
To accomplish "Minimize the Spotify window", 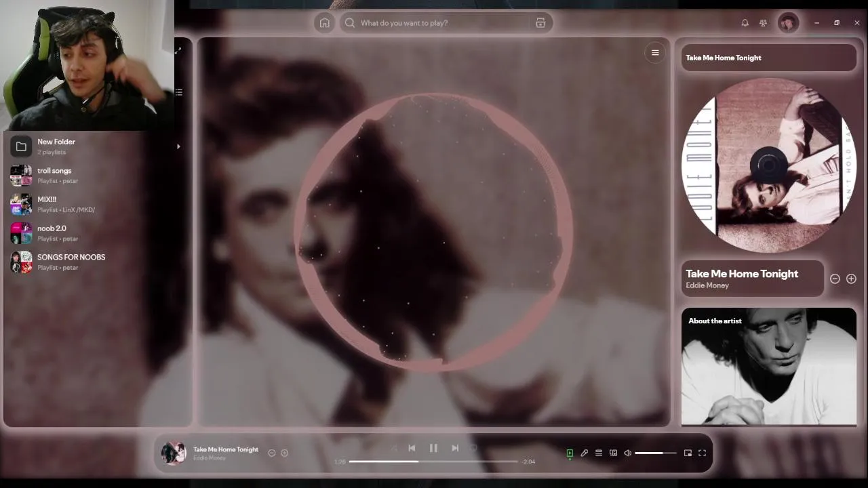I will [817, 23].
